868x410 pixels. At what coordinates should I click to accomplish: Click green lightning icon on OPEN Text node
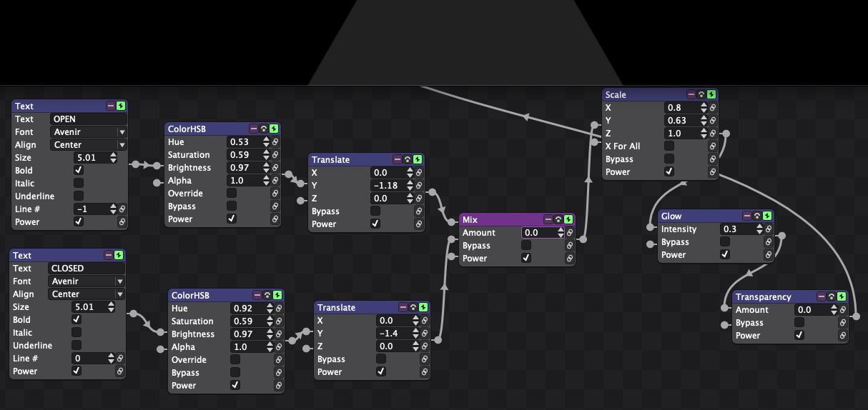click(x=121, y=106)
